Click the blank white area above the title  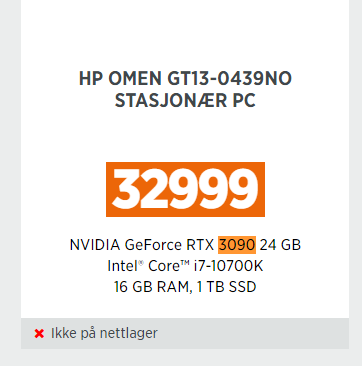coord(185,33)
